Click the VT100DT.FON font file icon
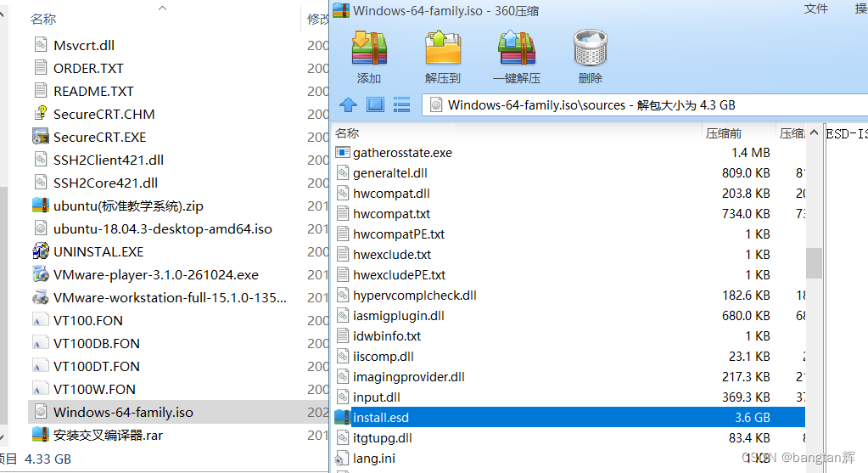Image resolution: width=868 pixels, height=473 pixels. (x=41, y=366)
